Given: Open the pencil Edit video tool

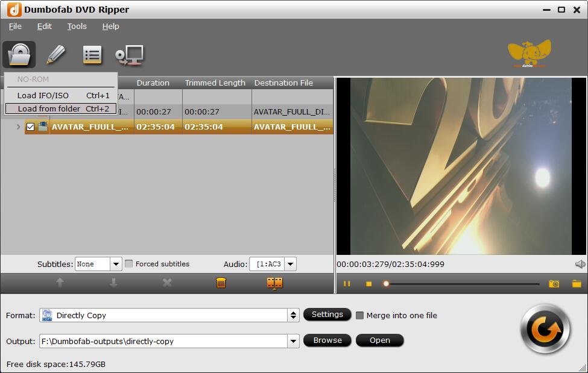Looking at the screenshot, I should tap(55, 55).
